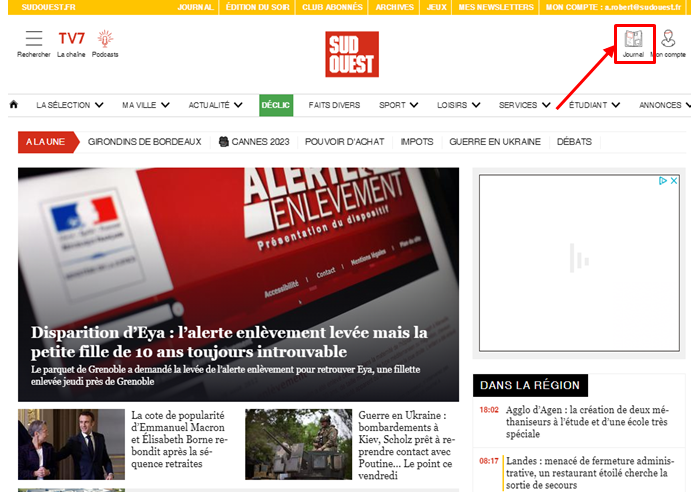Click the Dans la région heading
Viewport: 691px width, 501px height.
530,385
